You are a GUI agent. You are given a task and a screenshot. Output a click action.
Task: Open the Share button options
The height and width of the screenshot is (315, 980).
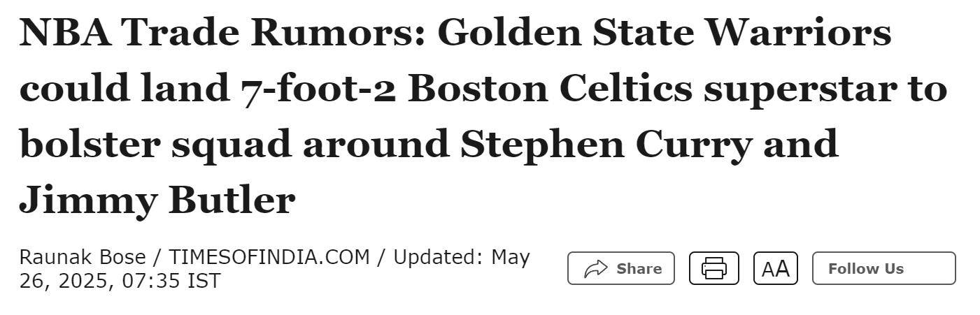pos(620,268)
